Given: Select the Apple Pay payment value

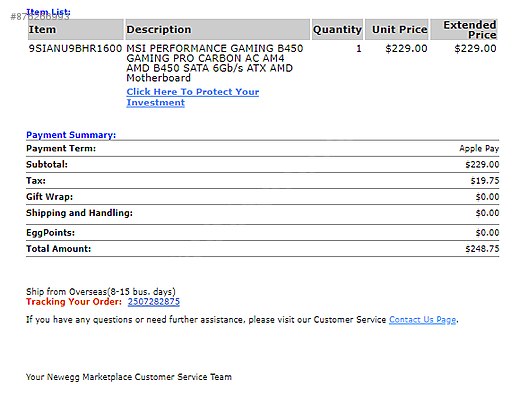Looking at the screenshot, I should pos(479,148).
